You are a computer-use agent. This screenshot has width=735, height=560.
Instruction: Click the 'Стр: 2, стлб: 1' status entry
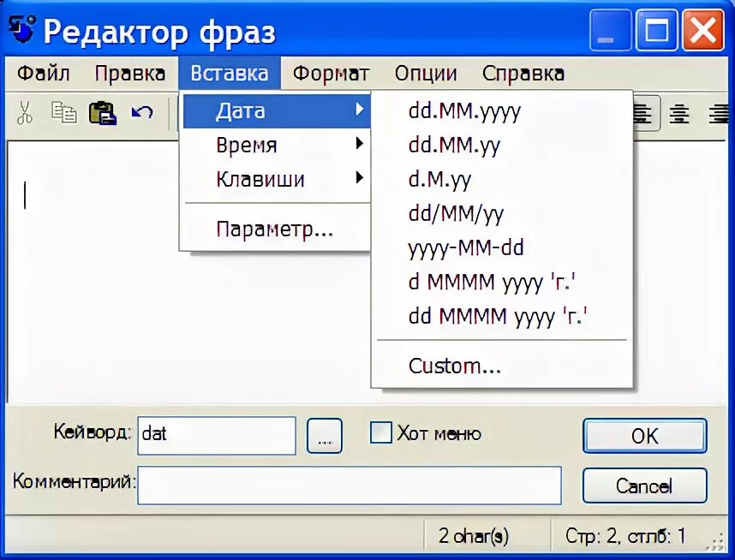tap(626, 536)
